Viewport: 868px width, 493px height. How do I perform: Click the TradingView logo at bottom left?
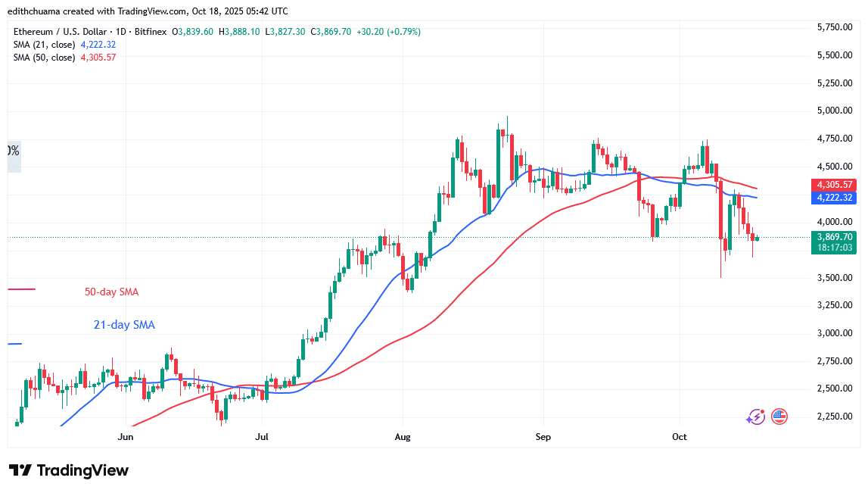coord(69,470)
